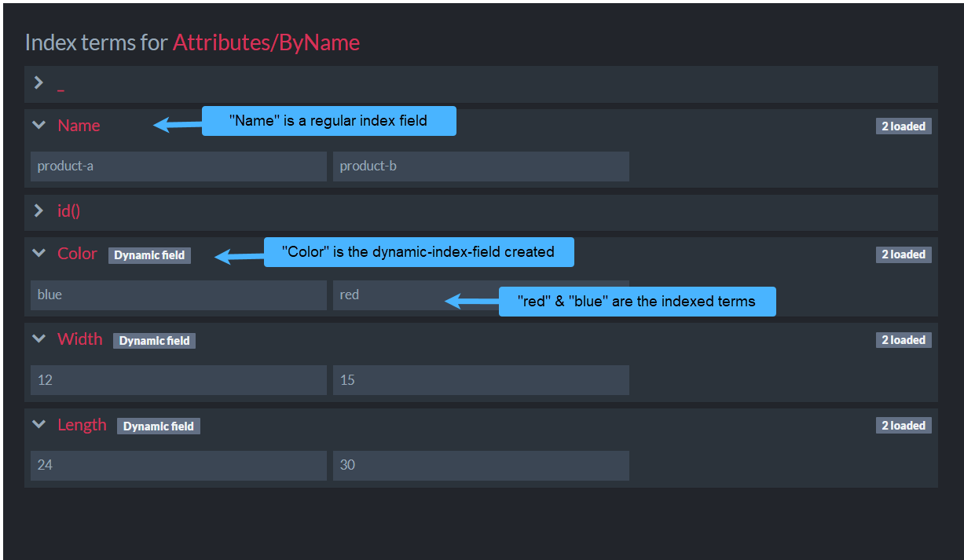The image size is (964, 560).
Task: Click the Name field label
Action: point(79,126)
